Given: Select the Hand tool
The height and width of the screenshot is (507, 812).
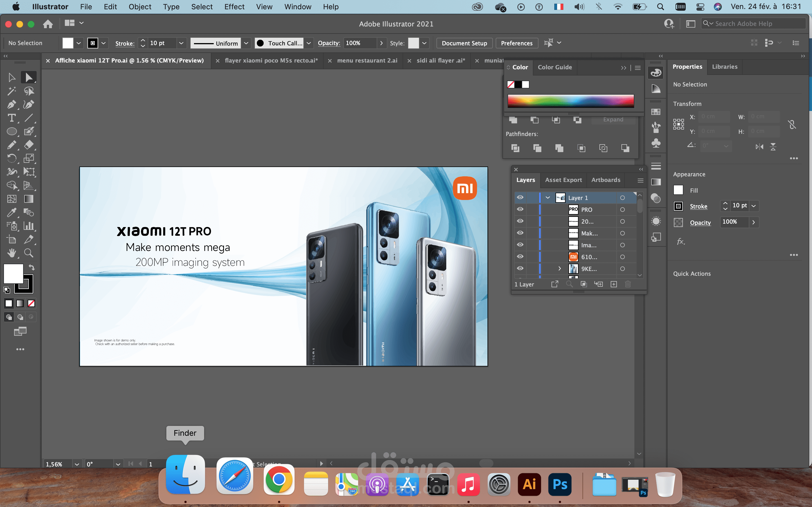Looking at the screenshot, I should click(11, 253).
